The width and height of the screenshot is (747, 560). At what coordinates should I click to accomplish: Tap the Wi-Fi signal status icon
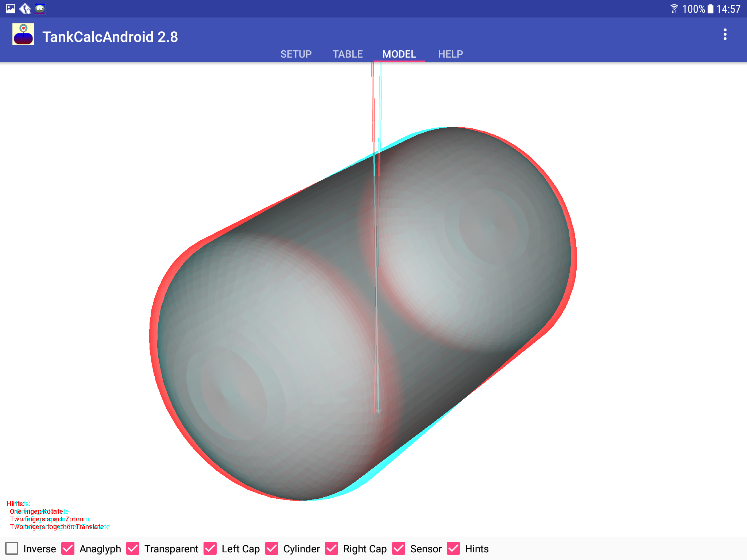(674, 8)
